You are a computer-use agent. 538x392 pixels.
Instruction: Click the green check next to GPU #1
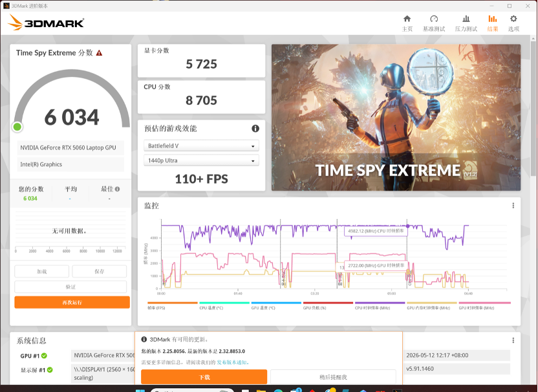44,356
